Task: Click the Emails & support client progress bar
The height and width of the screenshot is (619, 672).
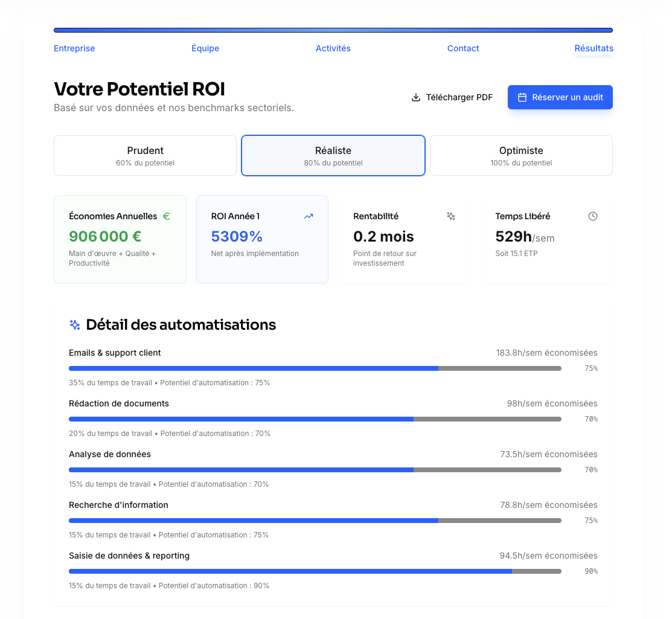Action: (x=314, y=368)
